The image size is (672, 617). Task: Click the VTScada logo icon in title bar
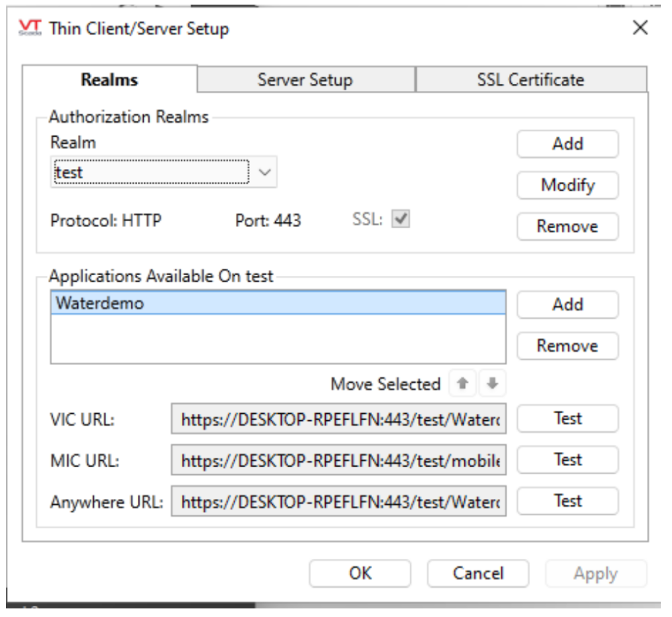coord(30,28)
